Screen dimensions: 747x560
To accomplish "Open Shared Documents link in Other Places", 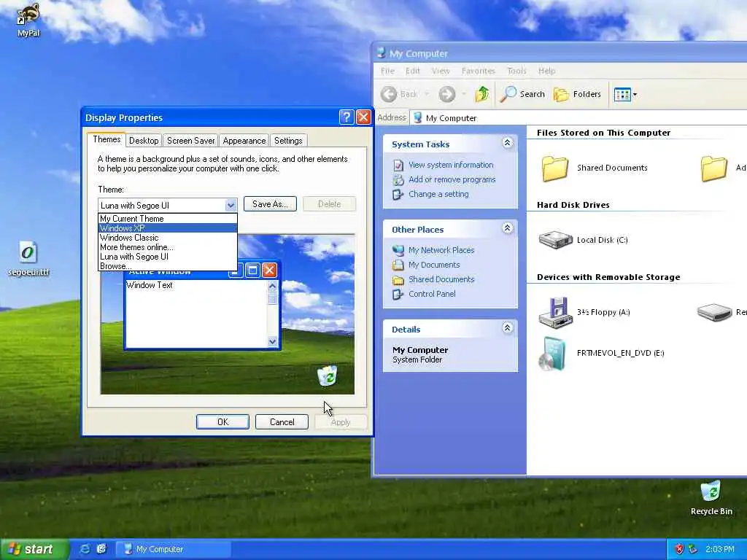I will pyautogui.click(x=441, y=279).
